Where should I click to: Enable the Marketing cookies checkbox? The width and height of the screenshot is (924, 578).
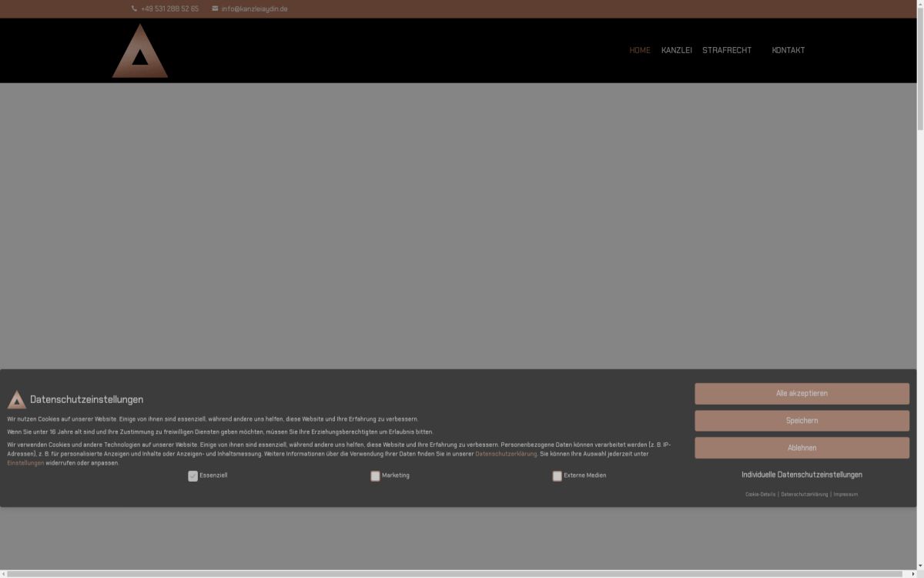click(375, 476)
